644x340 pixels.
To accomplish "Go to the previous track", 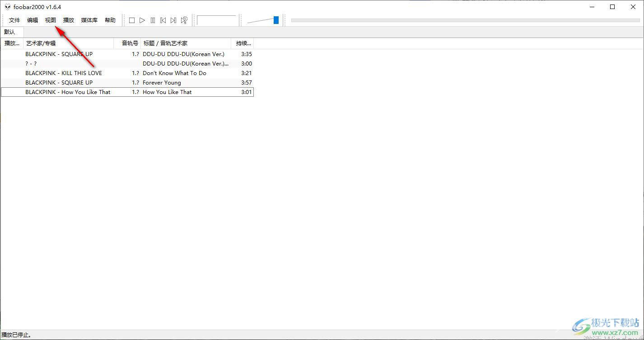I will 163,20.
